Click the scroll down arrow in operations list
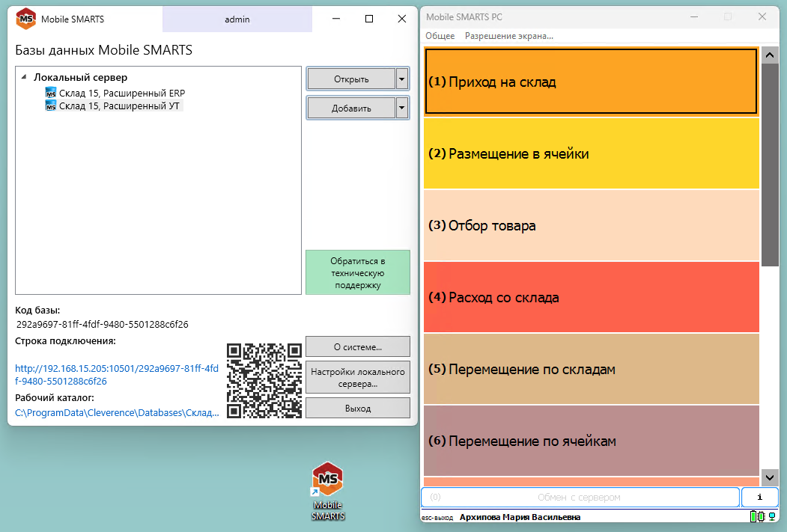 (x=770, y=477)
